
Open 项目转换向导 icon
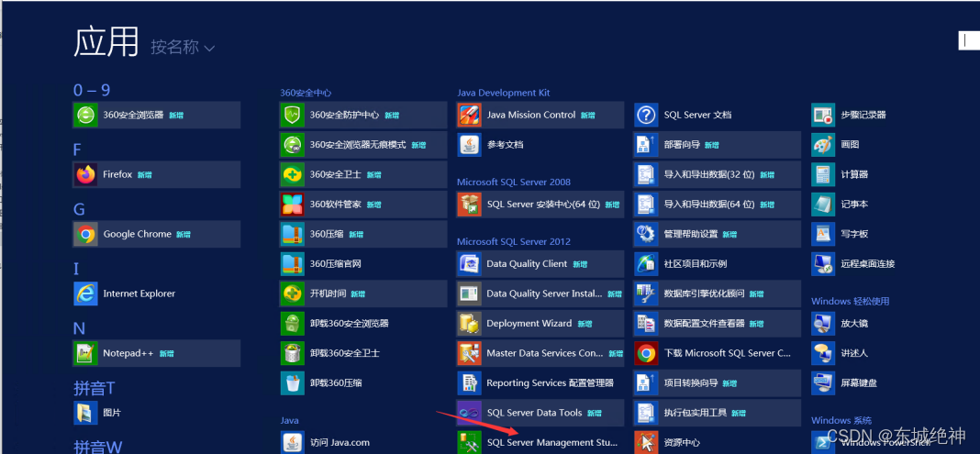coord(646,382)
